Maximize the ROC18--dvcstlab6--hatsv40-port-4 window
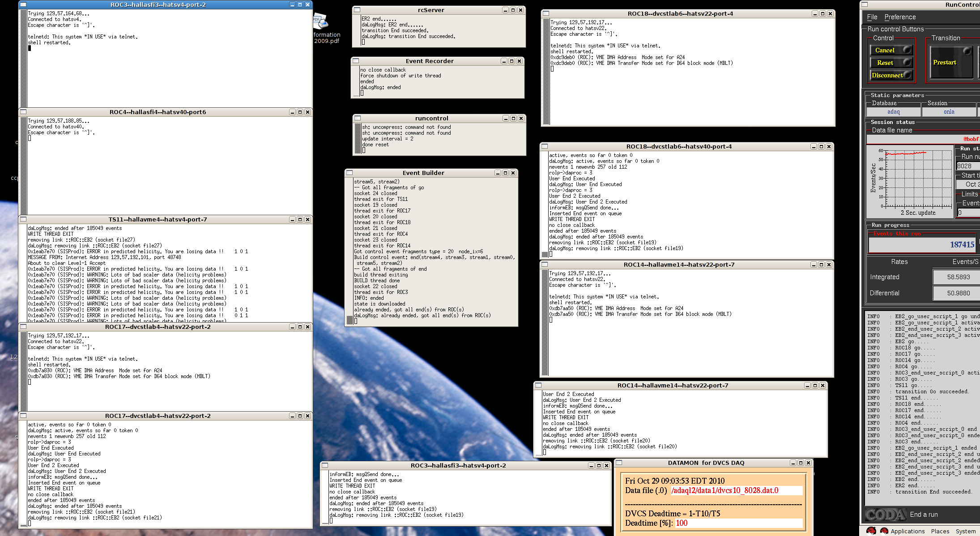Image resolution: width=980 pixels, height=536 pixels. coord(821,146)
